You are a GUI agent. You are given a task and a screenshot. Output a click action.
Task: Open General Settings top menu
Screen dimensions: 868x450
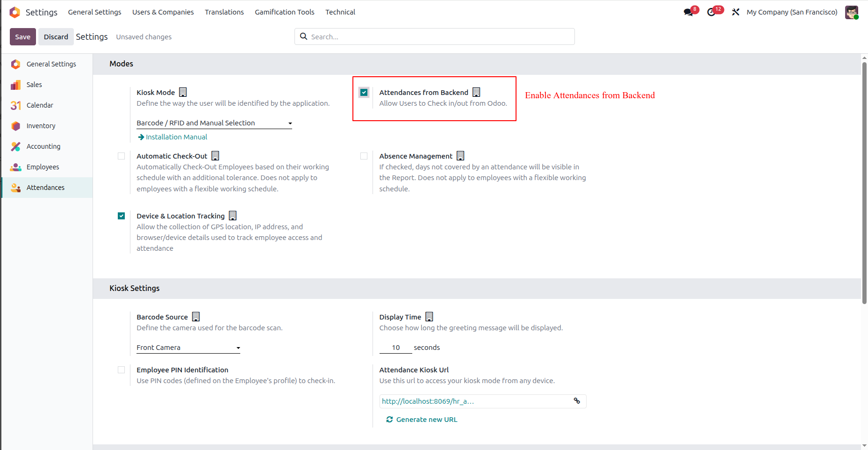click(94, 12)
